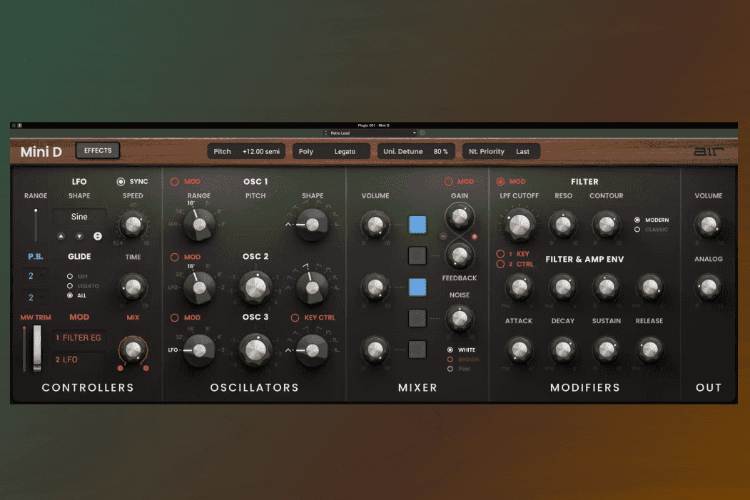Open the Retro Lead preset dropdown
Viewport: 750px width, 500px height.
click(370, 133)
